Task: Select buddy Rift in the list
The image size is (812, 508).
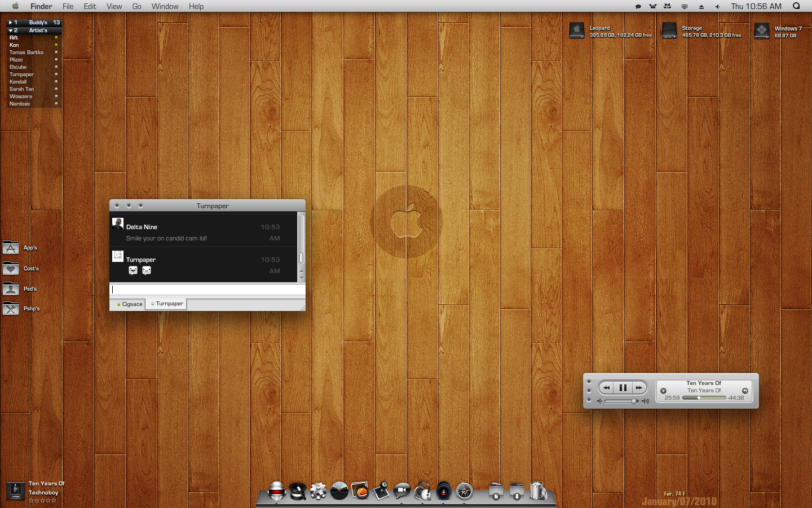Action: click(x=34, y=38)
